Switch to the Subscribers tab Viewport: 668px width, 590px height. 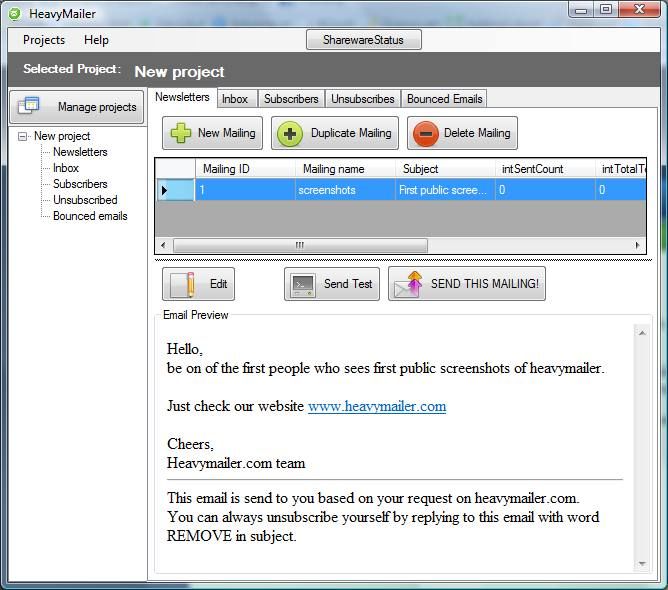[x=291, y=99]
